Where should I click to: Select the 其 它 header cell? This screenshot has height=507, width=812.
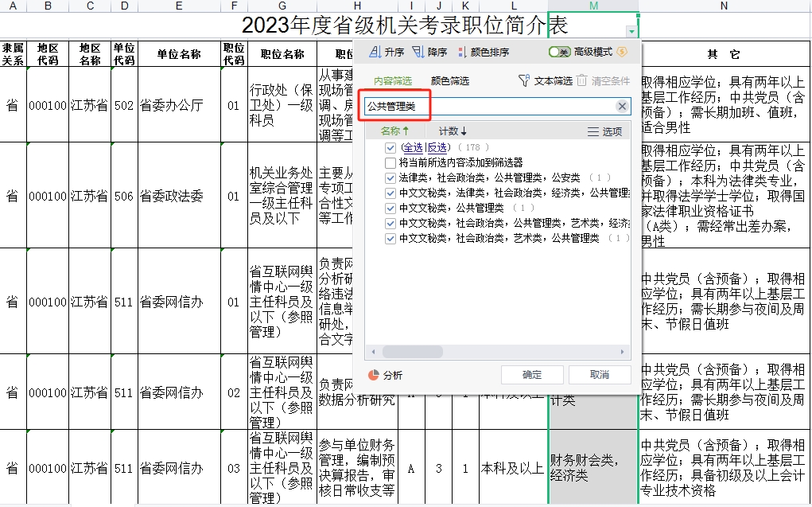tap(724, 53)
